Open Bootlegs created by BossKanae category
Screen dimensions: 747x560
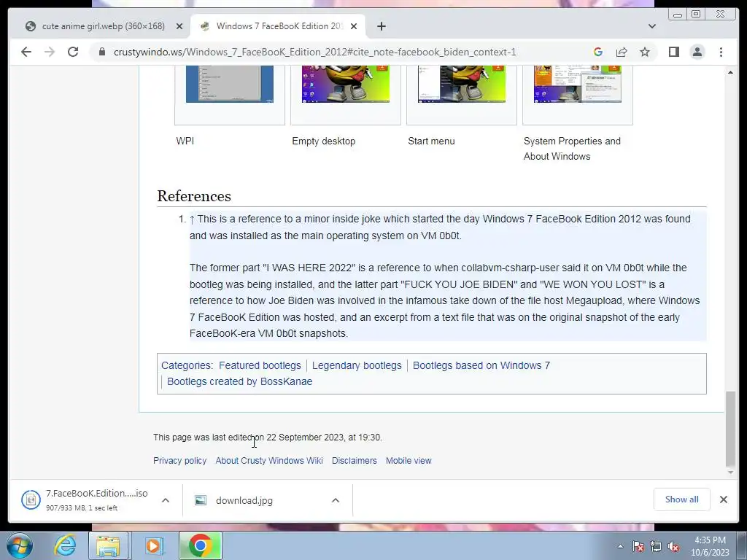pos(239,381)
